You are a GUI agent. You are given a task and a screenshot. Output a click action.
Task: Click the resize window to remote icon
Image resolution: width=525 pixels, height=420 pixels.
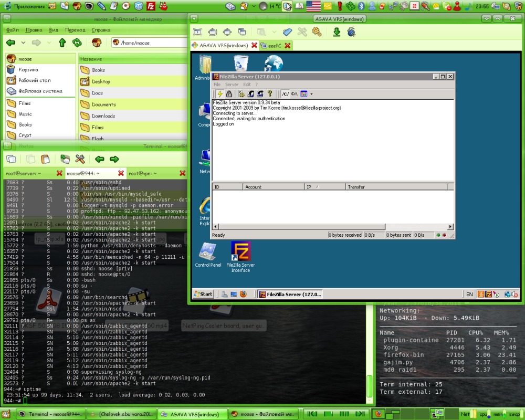pos(212,32)
